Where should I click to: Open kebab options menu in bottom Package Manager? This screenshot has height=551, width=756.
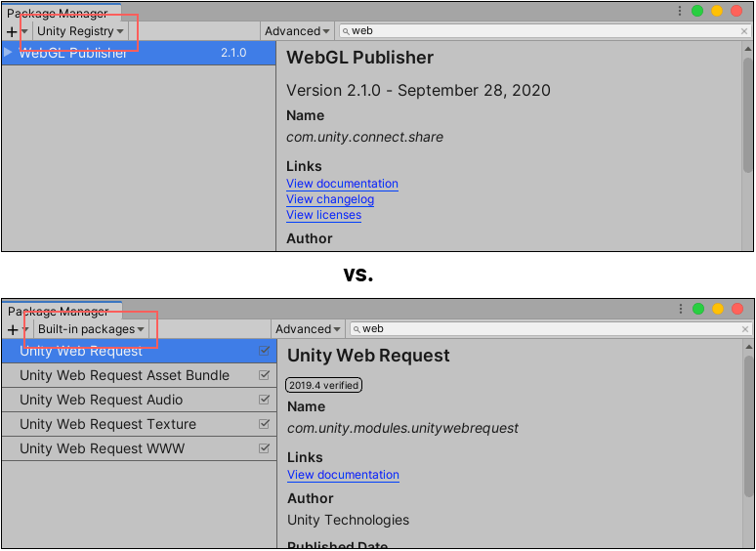click(681, 309)
